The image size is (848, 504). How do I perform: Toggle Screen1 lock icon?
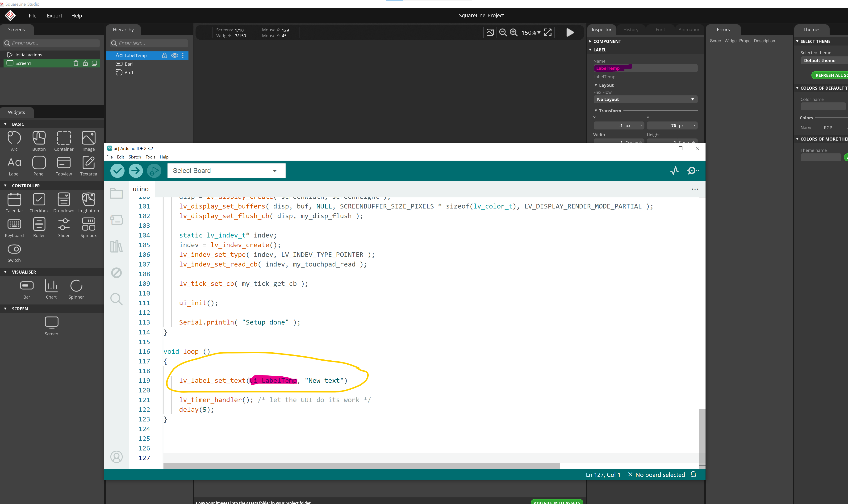tap(85, 63)
